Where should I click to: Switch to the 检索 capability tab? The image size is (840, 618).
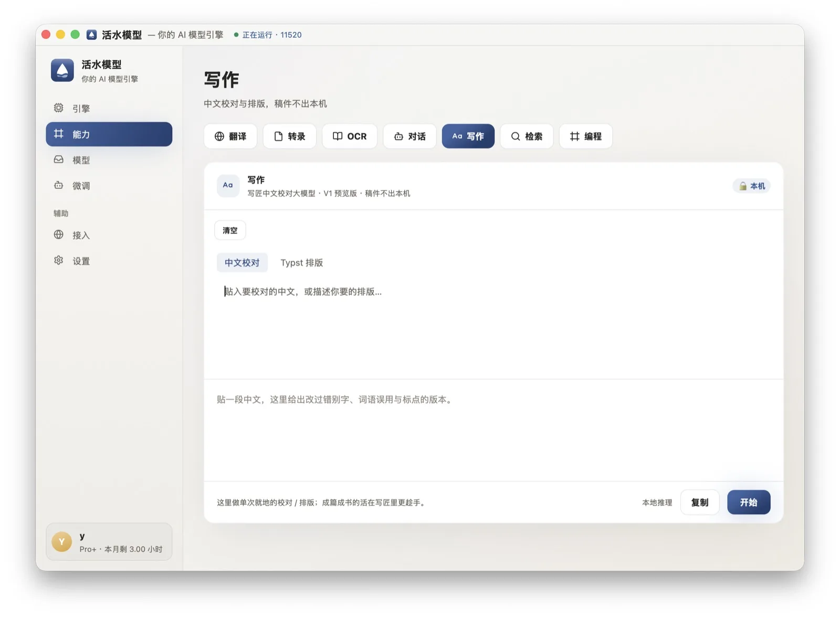[527, 136]
